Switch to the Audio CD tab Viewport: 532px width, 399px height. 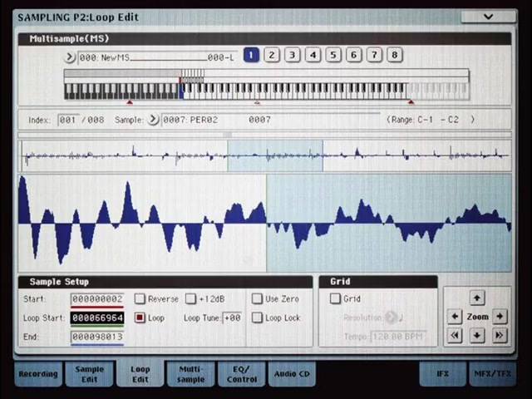(x=292, y=374)
